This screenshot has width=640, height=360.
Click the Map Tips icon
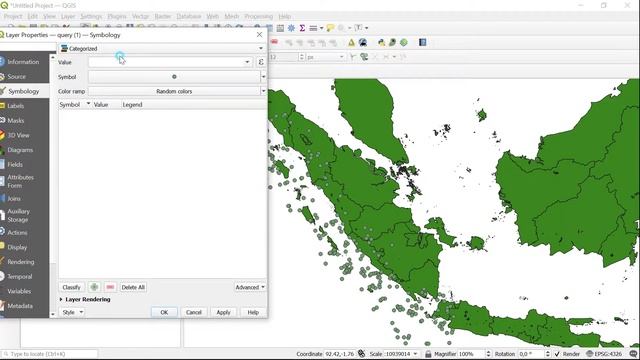(x=330, y=28)
